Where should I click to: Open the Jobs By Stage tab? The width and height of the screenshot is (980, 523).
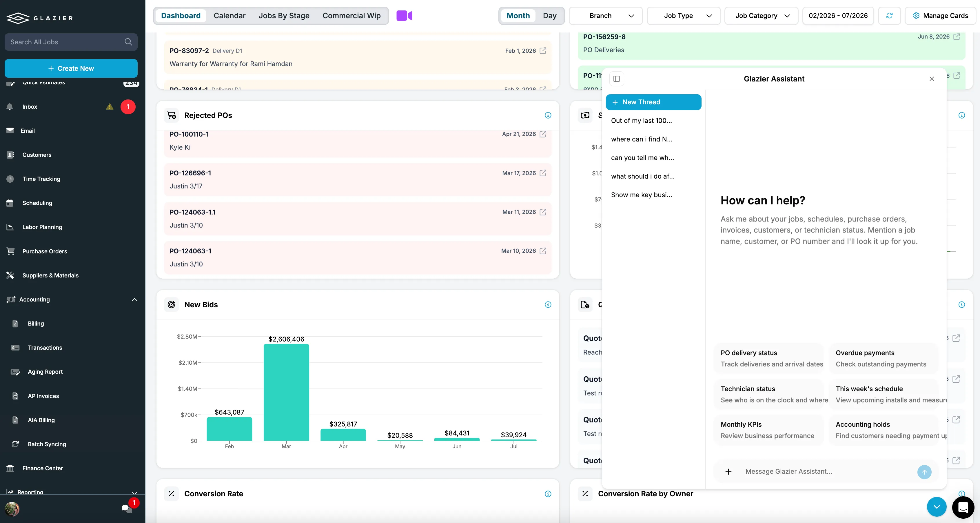[x=284, y=16]
